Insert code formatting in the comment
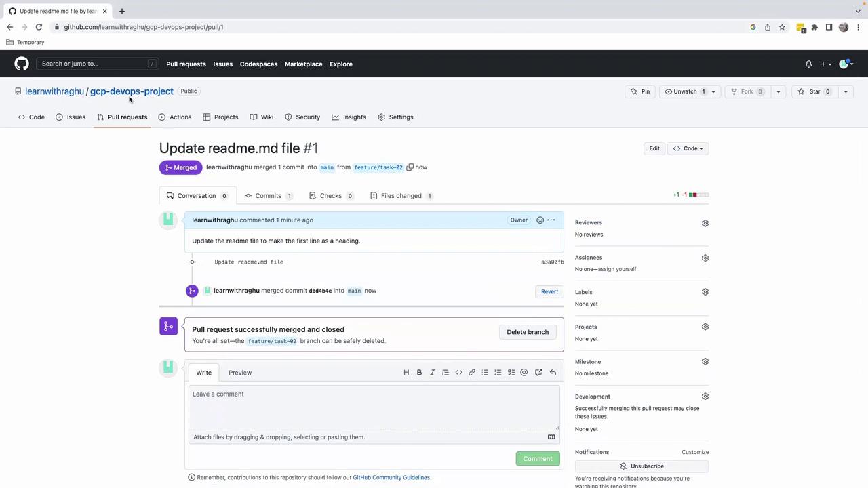This screenshot has height=488, width=868. 458,372
